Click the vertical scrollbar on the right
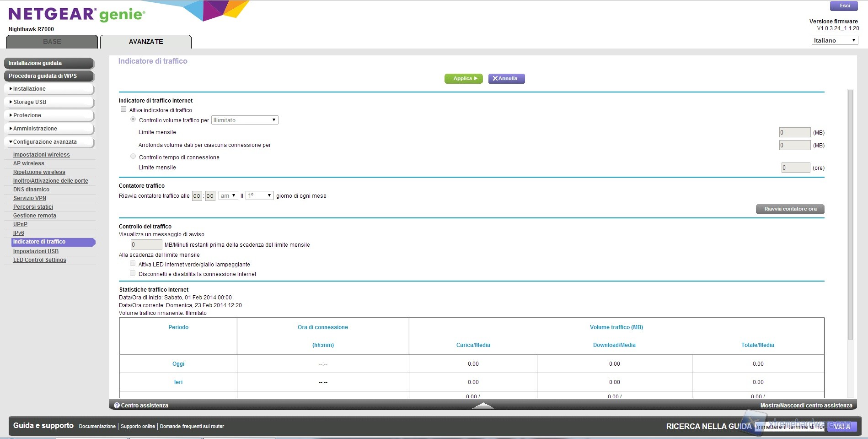The image size is (868, 439). click(850, 215)
